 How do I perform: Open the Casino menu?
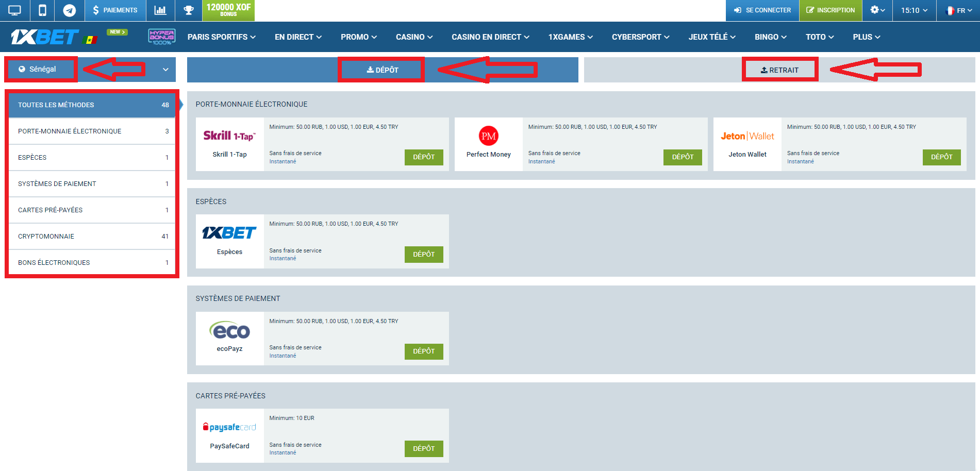[414, 37]
